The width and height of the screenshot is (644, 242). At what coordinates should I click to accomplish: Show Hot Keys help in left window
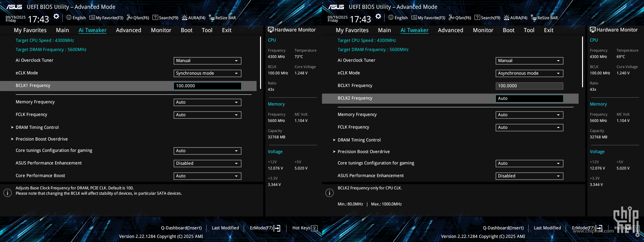pos(305,228)
